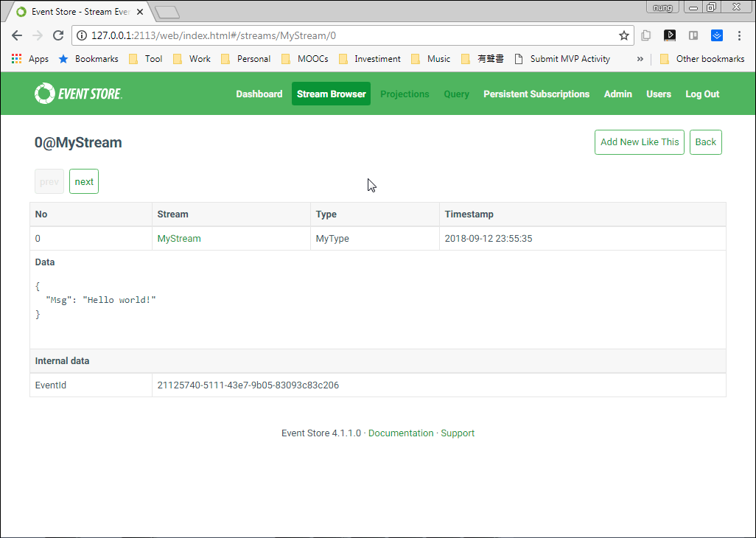Open the Other bookmarks folder
This screenshot has width=756, height=538.
(702, 59)
